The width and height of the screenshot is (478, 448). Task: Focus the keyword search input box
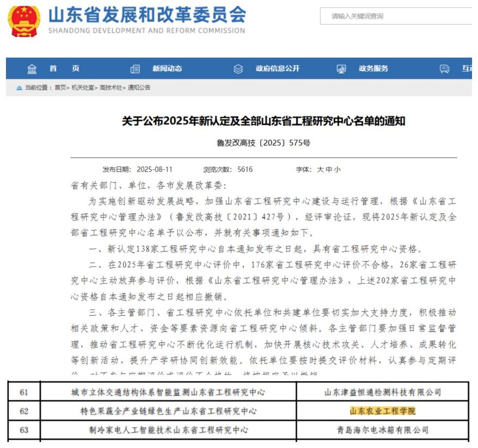397,16
